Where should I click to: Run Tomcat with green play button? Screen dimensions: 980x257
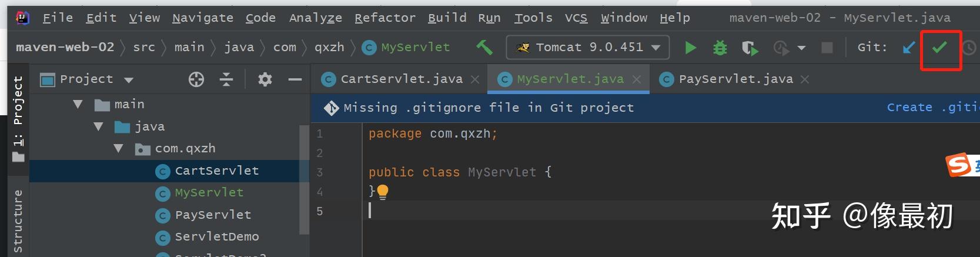[x=691, y=48]
